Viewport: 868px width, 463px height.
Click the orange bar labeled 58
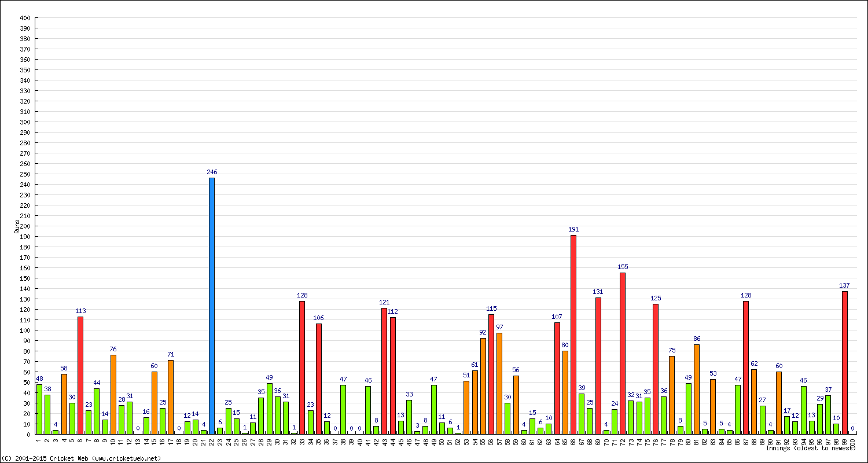(x=64, y=404)
